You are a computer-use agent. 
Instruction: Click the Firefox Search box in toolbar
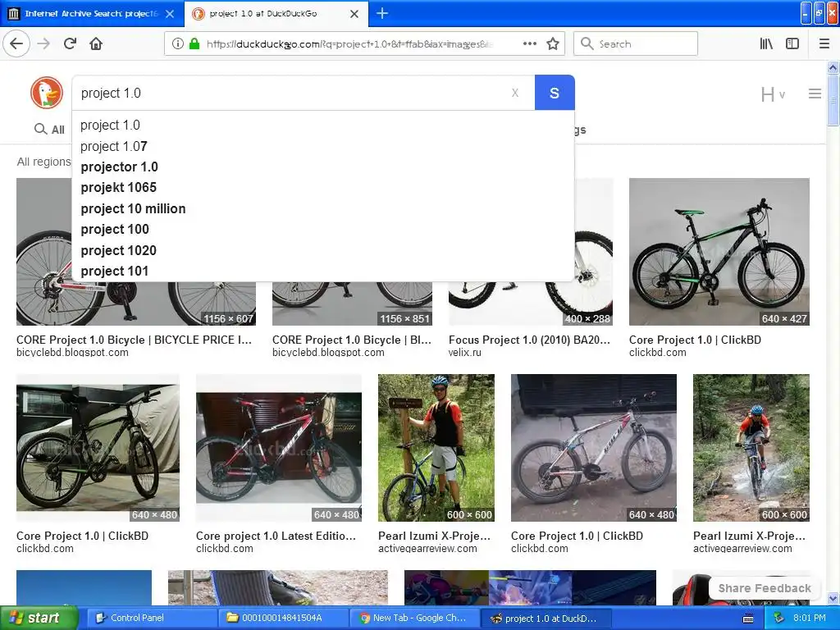tap(636, 44)
